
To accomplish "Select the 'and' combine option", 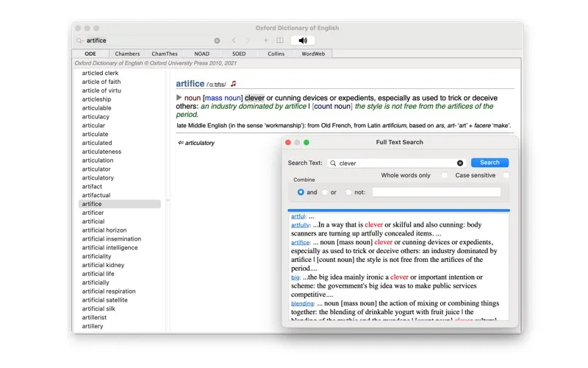I will 301,192.
